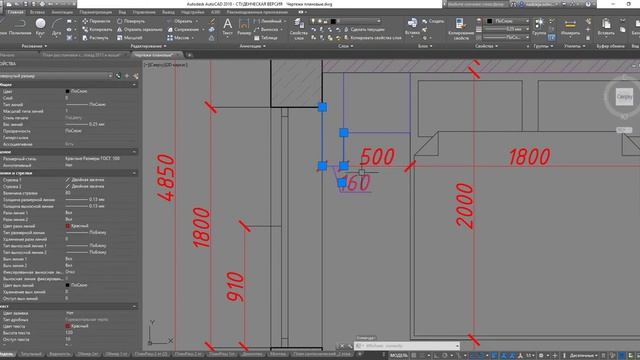Click the Create block (Создать) button
Image resolution: width=640 pixels, height=360 pixels.
click(433, 21)
